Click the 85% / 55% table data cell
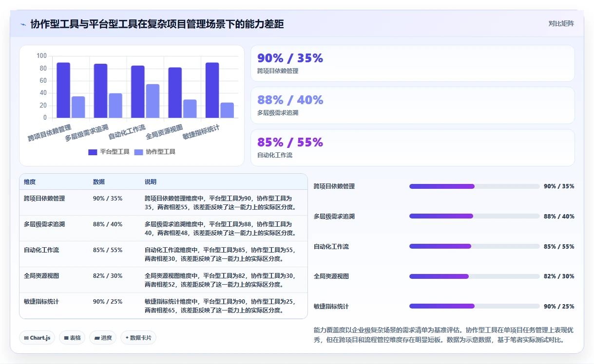 (x=108, y=250)
